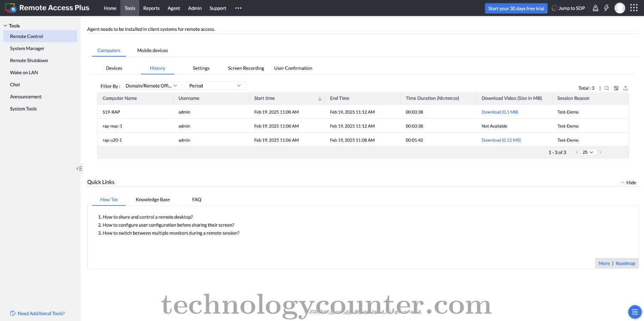Click the 'rap-mac-1' computer name cell
644x321 pixels.
112,126
